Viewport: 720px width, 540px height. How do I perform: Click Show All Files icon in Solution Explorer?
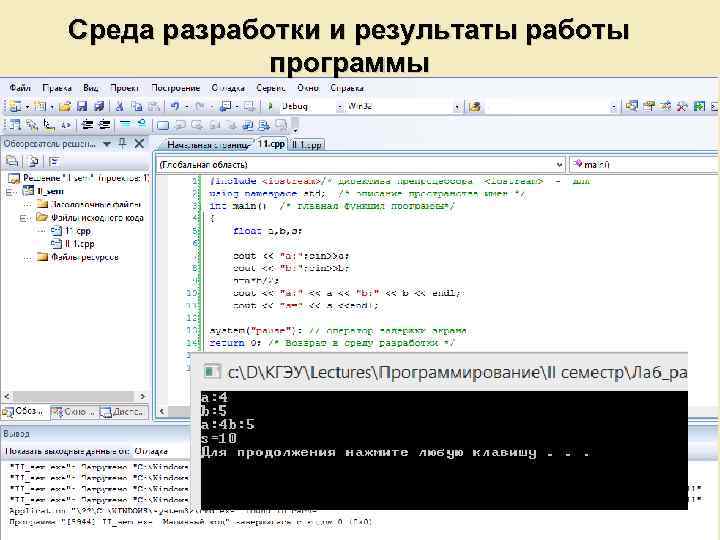(34, 161)
